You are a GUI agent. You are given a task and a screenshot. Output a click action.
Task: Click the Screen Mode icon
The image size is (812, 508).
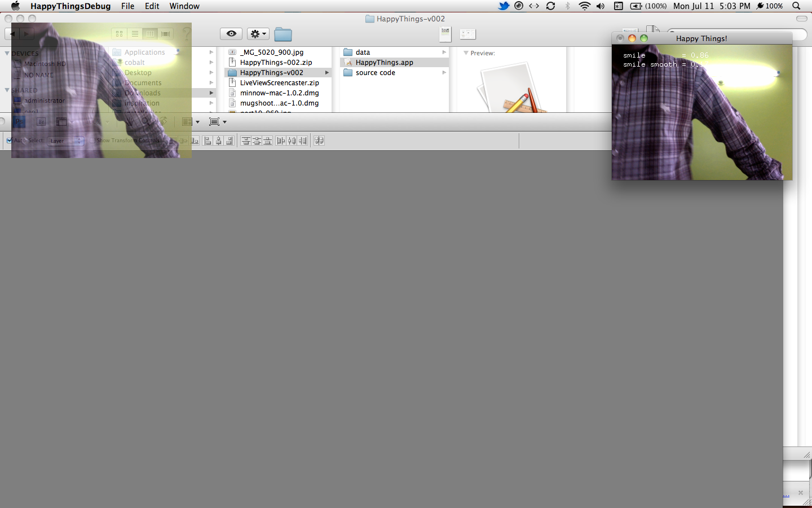[214, 122]
